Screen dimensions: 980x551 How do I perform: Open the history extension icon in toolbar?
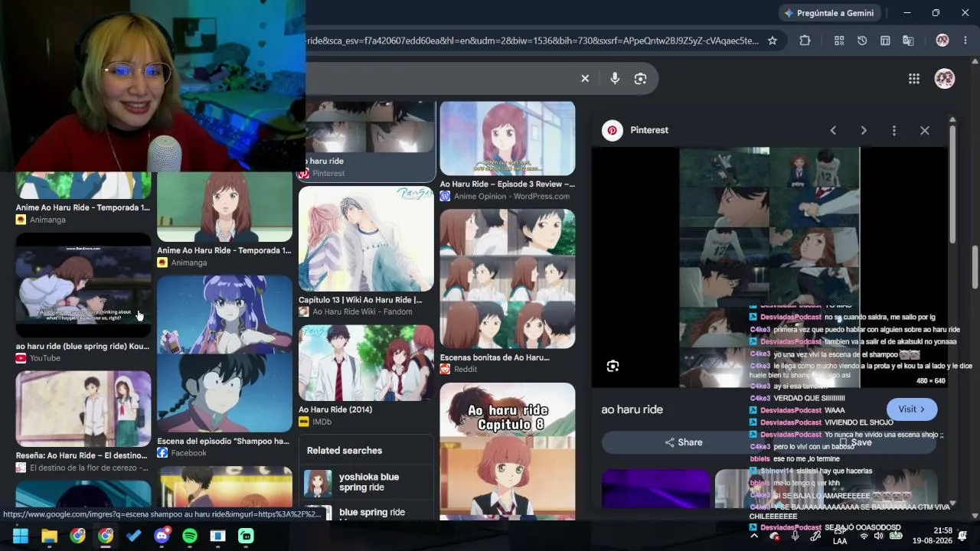click(862, 41)
